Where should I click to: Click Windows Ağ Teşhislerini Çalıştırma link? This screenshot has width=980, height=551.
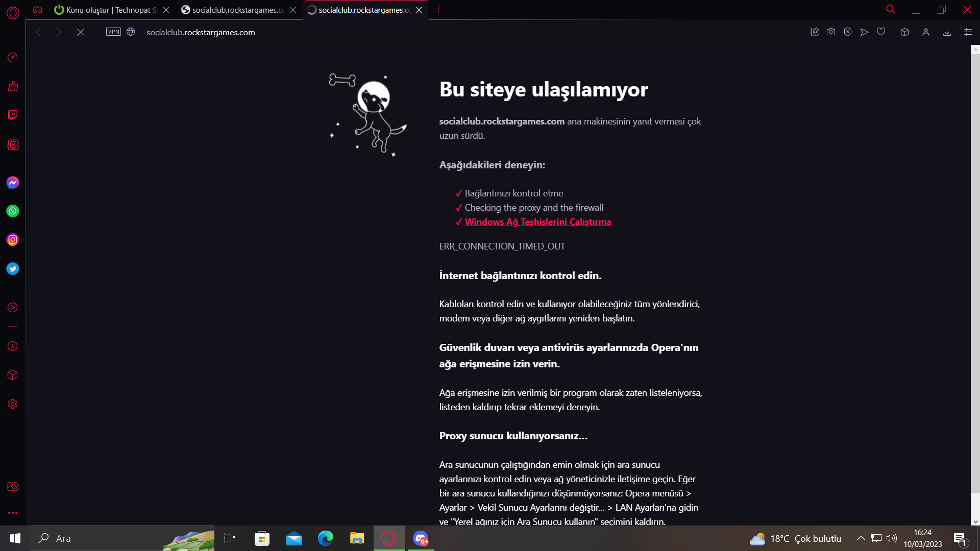coord(538,222)
